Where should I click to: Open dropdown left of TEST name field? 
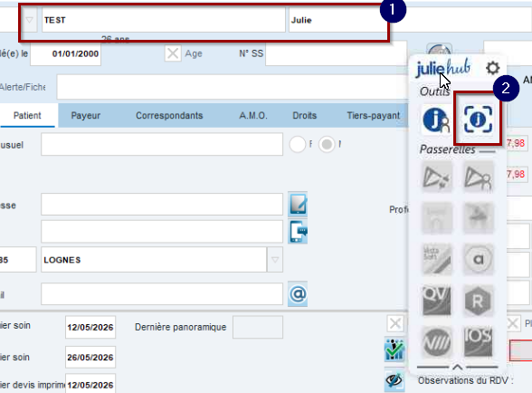pyautogui.click(x=30, y=20)
